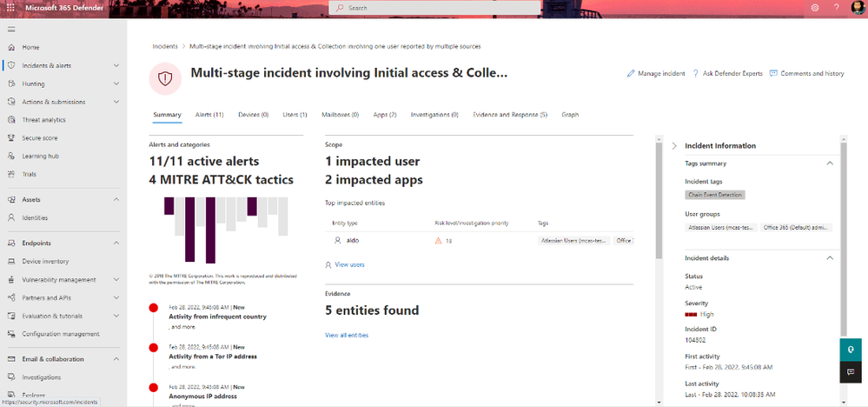
Task: Open the help question mark icon
Action: click(x=837, y=8)
